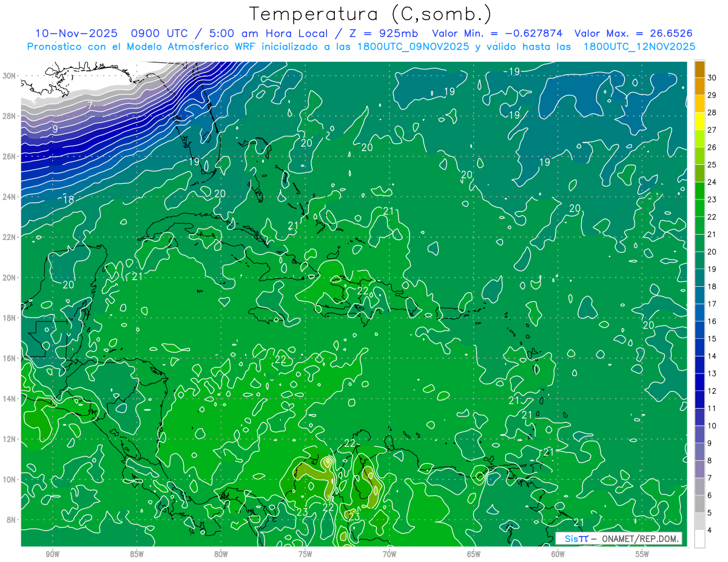Image resolution: width=728 pixels, height=562 pixels.
Task: Click the '80W' longitude axis label
Action: (x=221, y=554)
